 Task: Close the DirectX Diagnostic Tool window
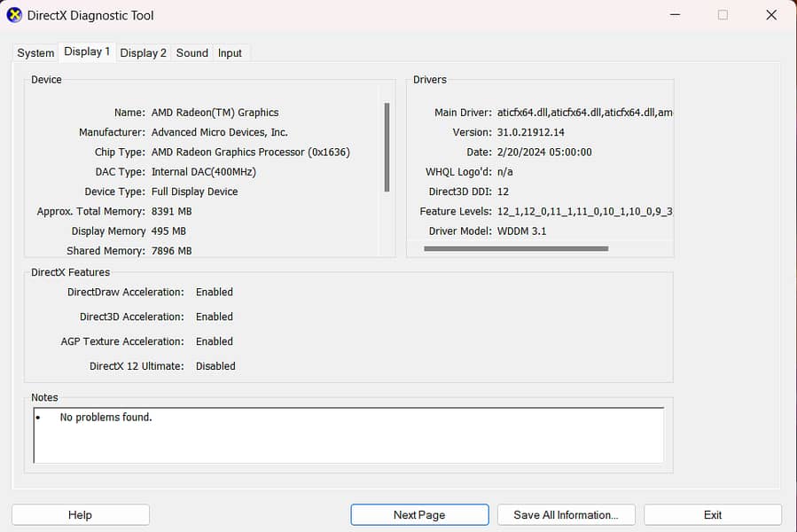(x=770, y=15)
